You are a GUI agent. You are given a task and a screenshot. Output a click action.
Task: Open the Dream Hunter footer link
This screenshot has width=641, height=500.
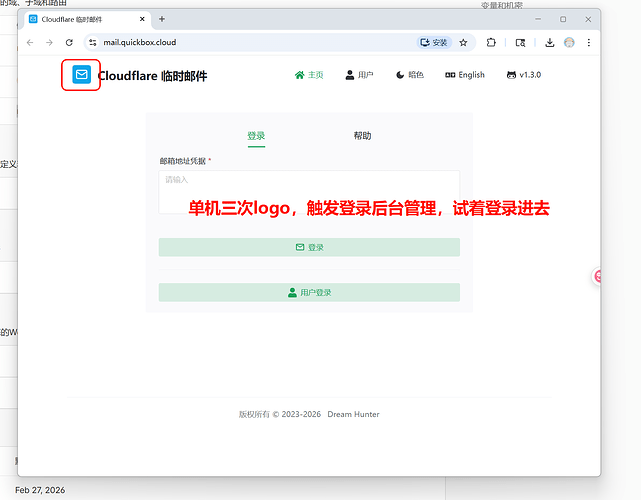(353, 414)
